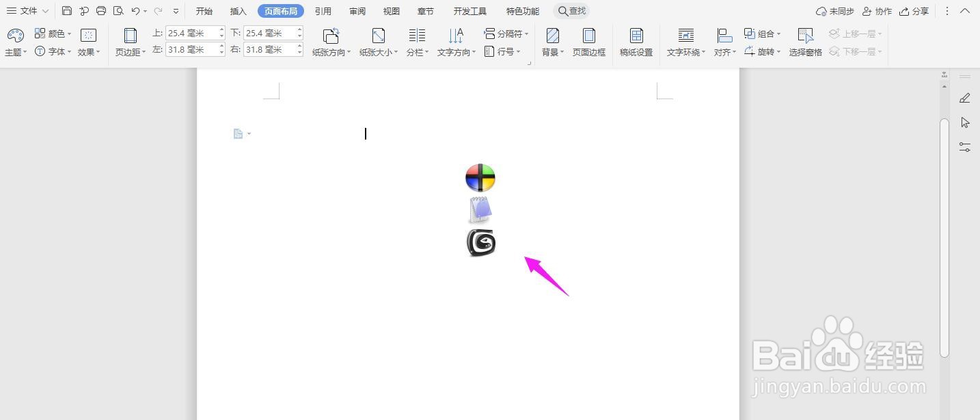Click the export-to-PDF icon beside Save
This screenshot has width=980, height=420.
tap(84, 11)
